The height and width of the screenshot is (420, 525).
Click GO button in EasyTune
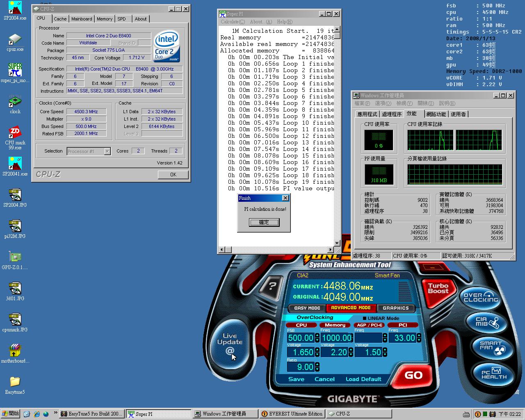coord(413,375)
